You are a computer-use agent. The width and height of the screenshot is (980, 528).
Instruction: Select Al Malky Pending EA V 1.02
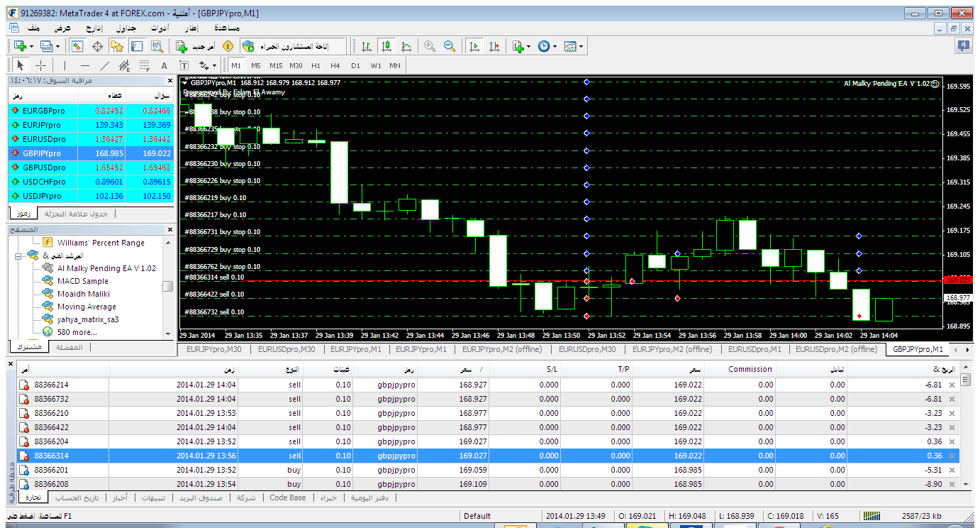pyautogui.click(x=106, y=268)
